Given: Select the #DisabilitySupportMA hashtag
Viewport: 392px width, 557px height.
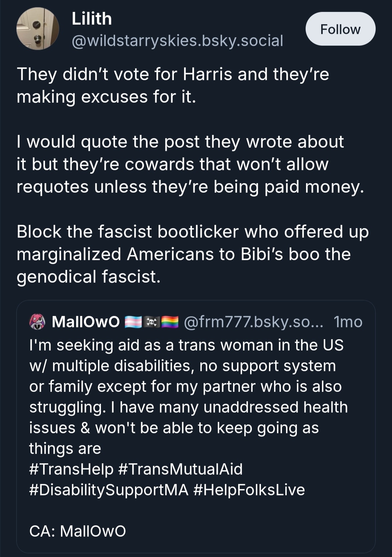Looking at the screenshot, I should pos(109,490).
